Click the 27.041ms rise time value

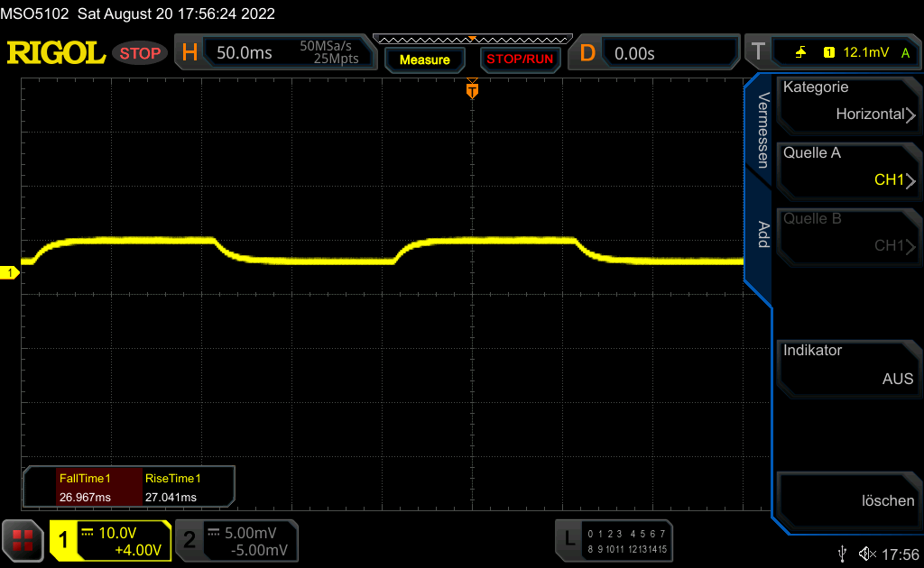click(171, 498)
